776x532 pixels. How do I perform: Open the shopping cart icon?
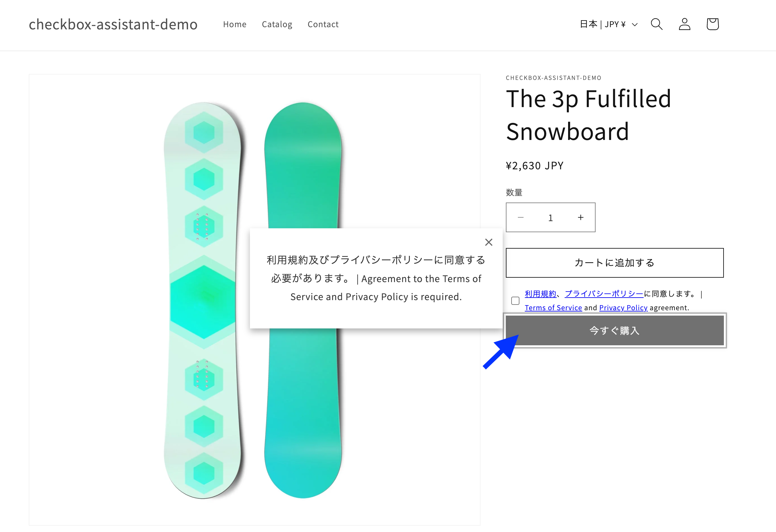pyautogui.click(x=712, y=24)
